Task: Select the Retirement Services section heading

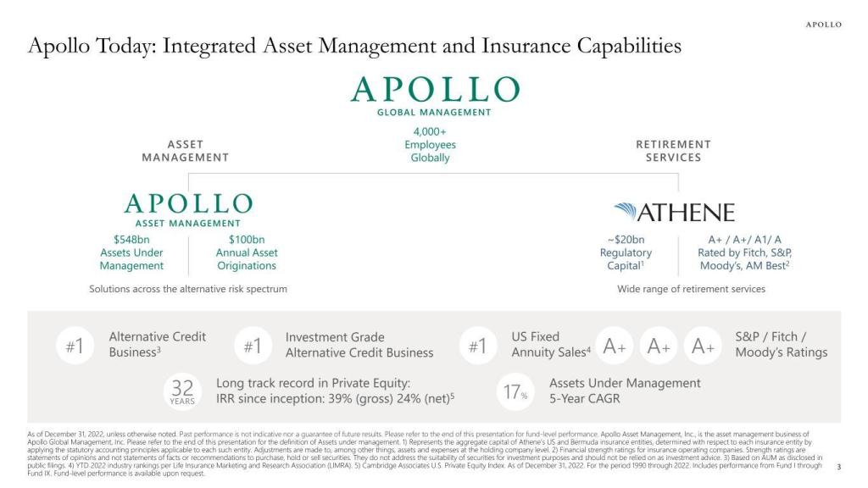Action: tap(673, 151)
